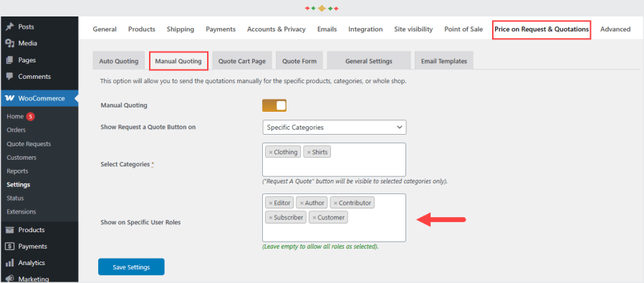
Task: Open the Payments settings tab
Action: click(x=221, y=29)
